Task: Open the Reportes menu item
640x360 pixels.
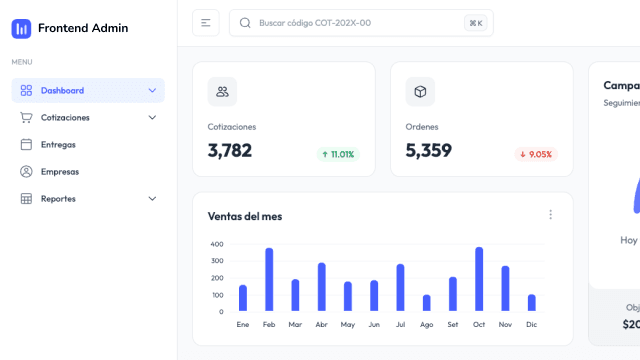Action: pos(88,199)
